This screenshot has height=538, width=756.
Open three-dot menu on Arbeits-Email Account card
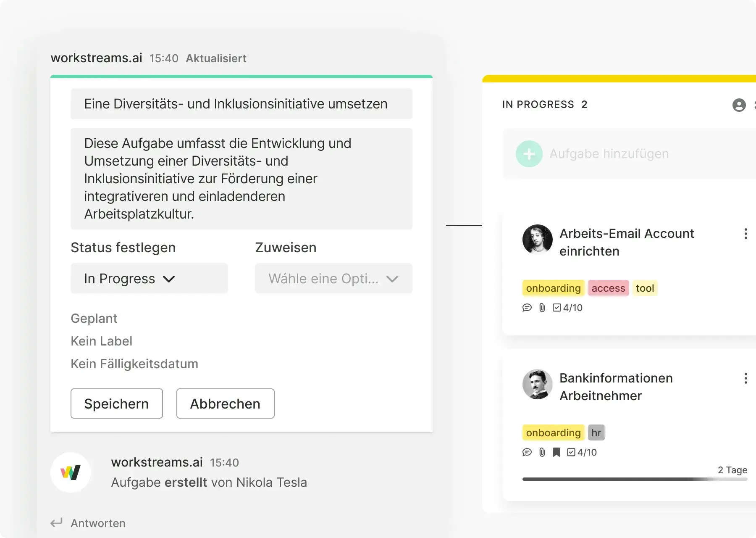[x=745, y=234]
